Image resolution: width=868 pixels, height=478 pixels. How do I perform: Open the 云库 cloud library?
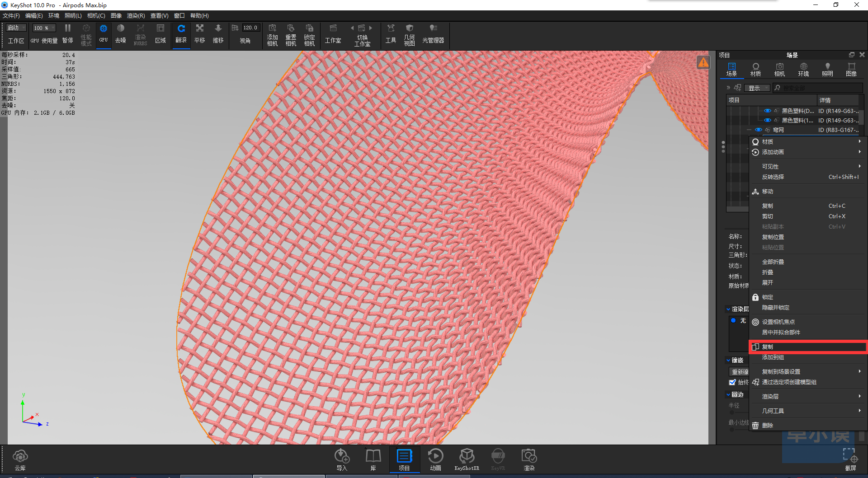coord(20,460)
